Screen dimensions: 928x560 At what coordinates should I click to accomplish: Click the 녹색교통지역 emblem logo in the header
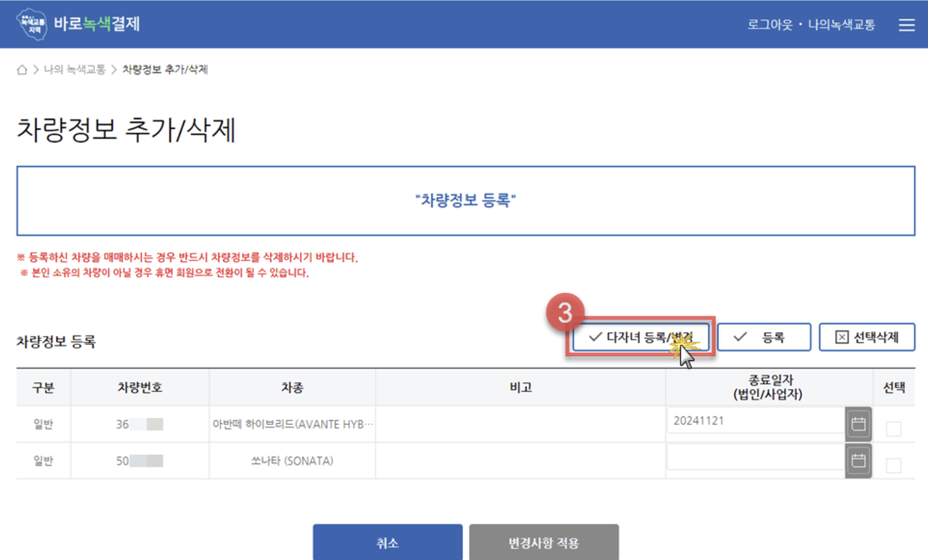tap(31, 24)
